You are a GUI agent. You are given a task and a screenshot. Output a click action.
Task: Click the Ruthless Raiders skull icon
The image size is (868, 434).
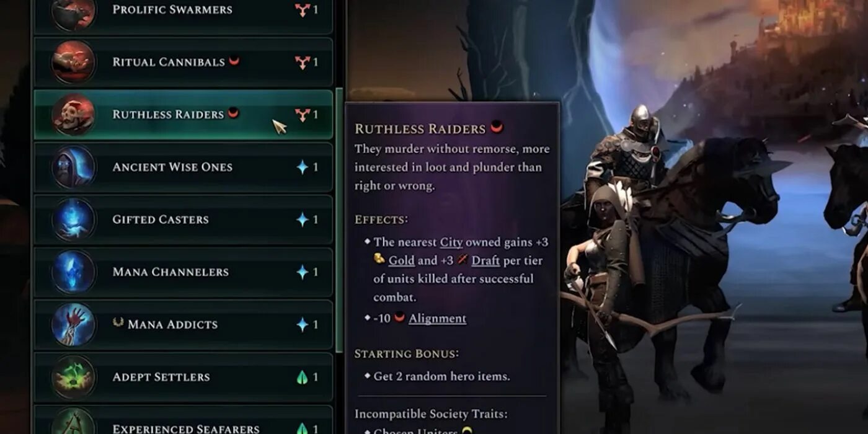(73, 115)
